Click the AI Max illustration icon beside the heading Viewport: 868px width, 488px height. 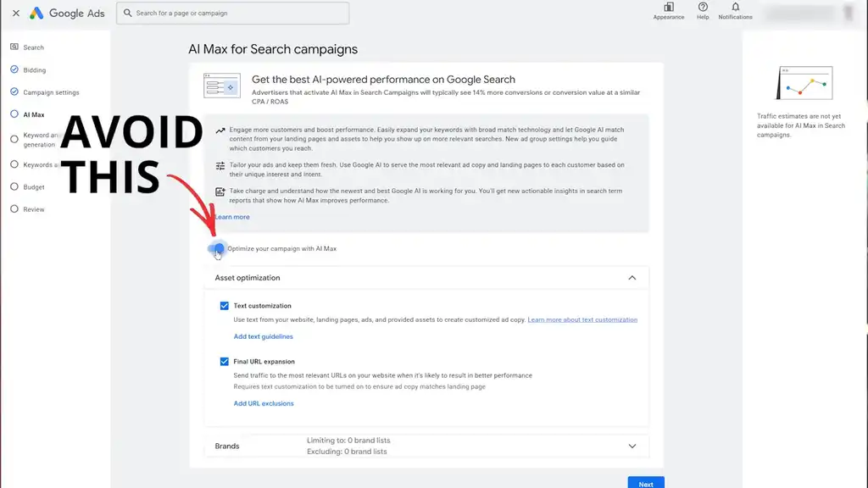click(222, 86)
